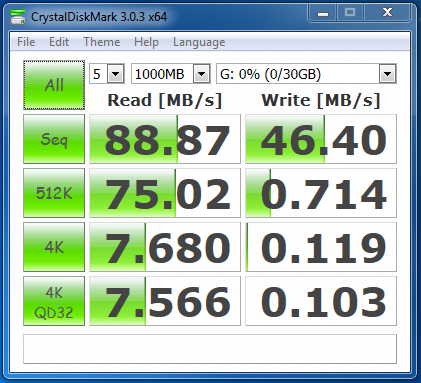The width and height of the screenshot is (421, 383).
Task: Open the Language menu
Action: coord(199,42)
